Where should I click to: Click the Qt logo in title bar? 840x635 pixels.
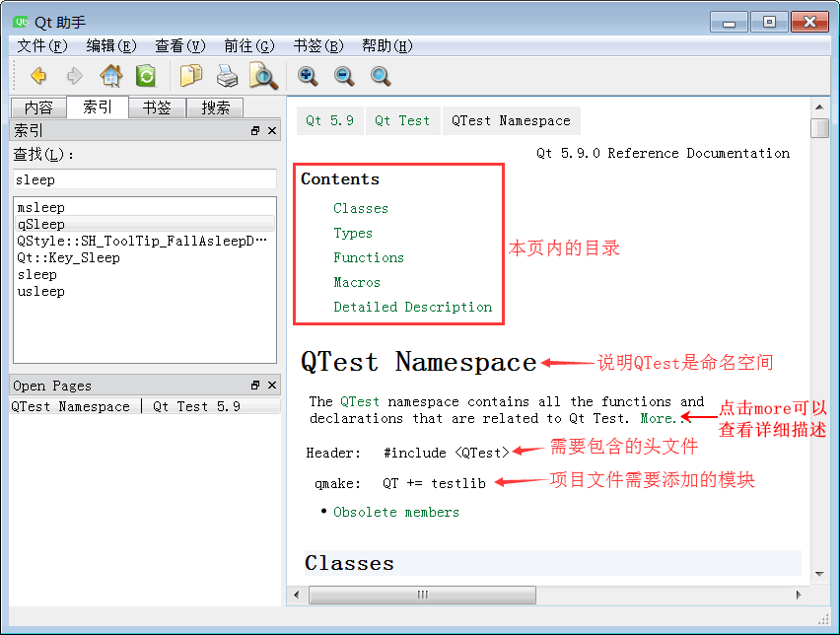(21, 22)
